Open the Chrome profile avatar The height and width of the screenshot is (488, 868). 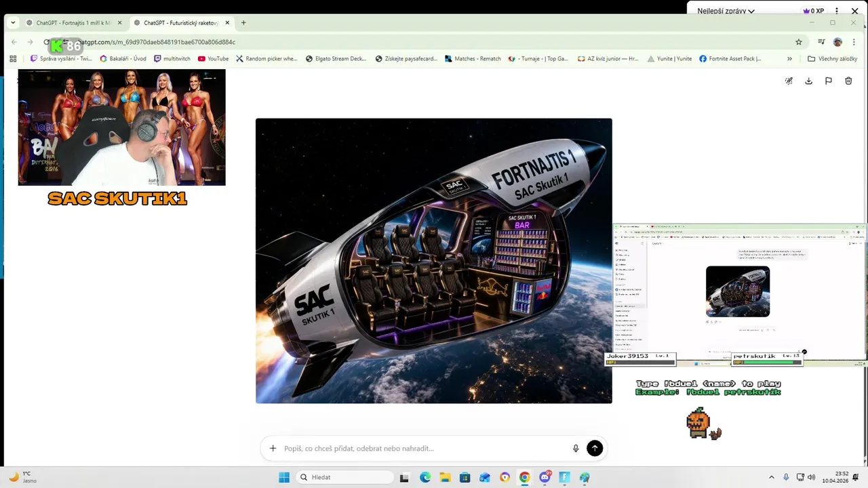pos(837,42)
